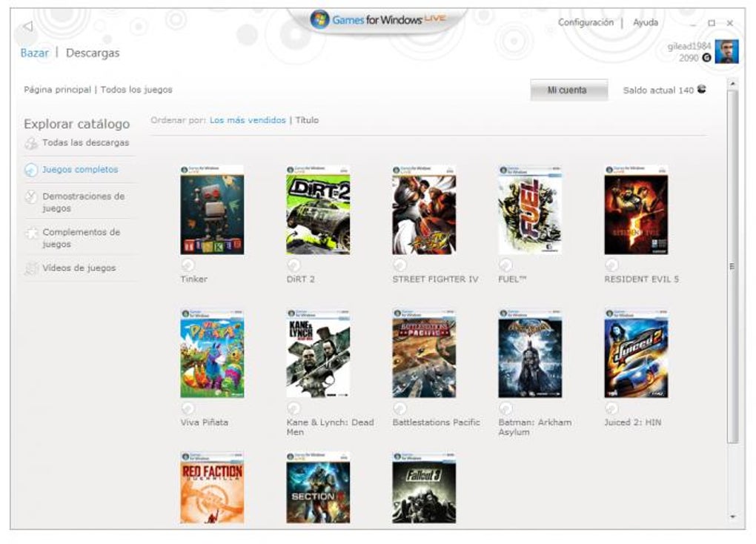Image resolution: width=756 pixels, height=544 pixels.
Task: Open the Batman: Arkham Asylum cover
Action: [531, 354]
